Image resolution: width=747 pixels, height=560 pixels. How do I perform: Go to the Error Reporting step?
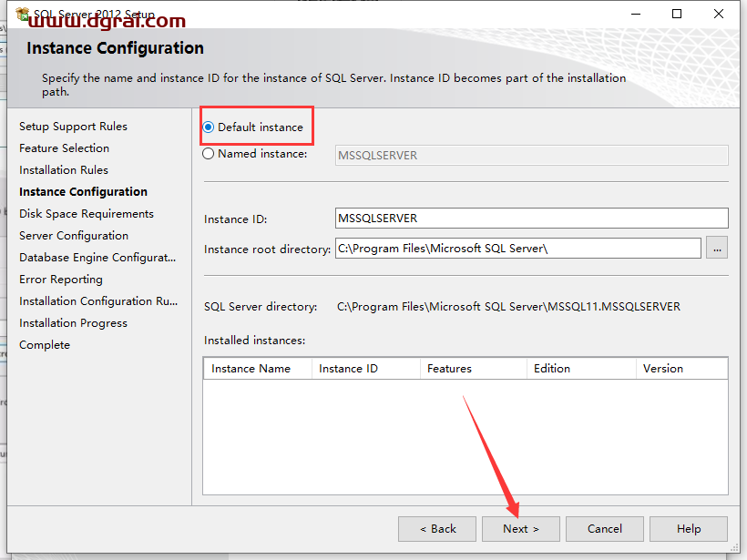coord(61,280)
